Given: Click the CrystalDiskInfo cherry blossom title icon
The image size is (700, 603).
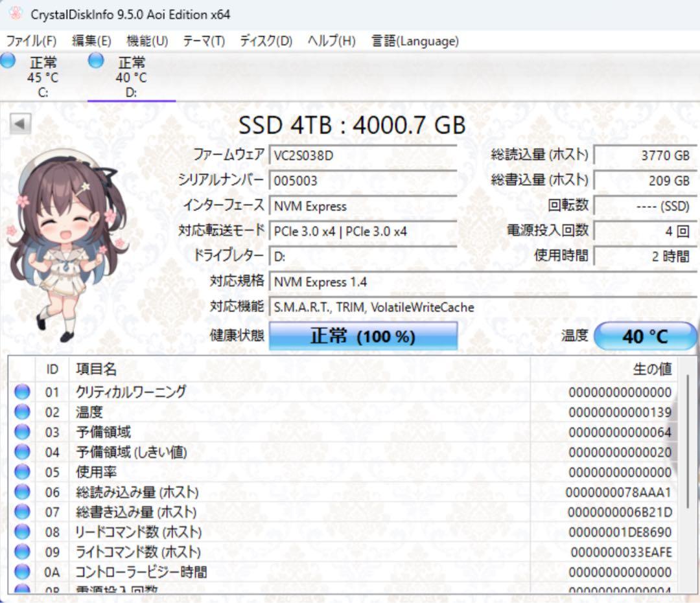Looking at the screenshot, I should pyautogui.click(x=14, y=14).
